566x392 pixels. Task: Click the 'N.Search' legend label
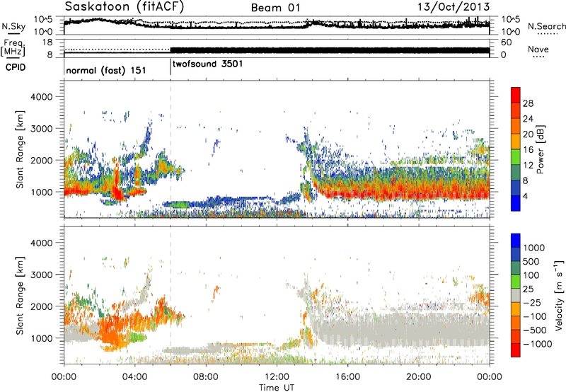tap(547, 26)
